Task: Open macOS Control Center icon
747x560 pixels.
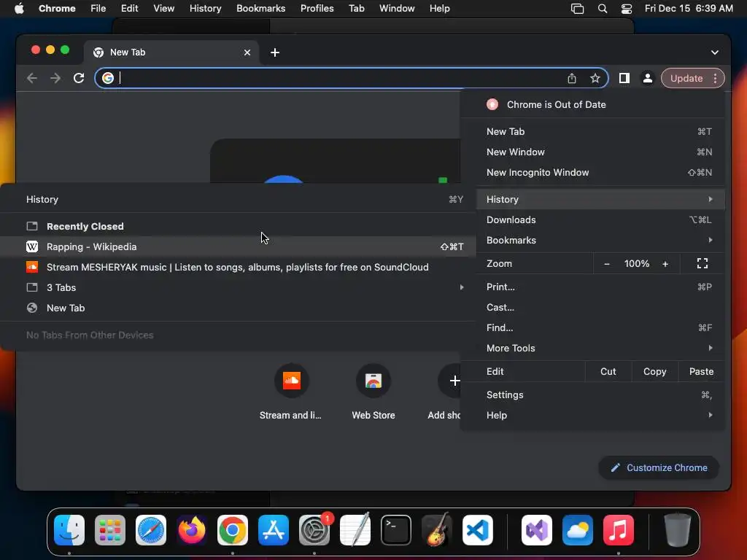Action: click(x=627, y=9)
